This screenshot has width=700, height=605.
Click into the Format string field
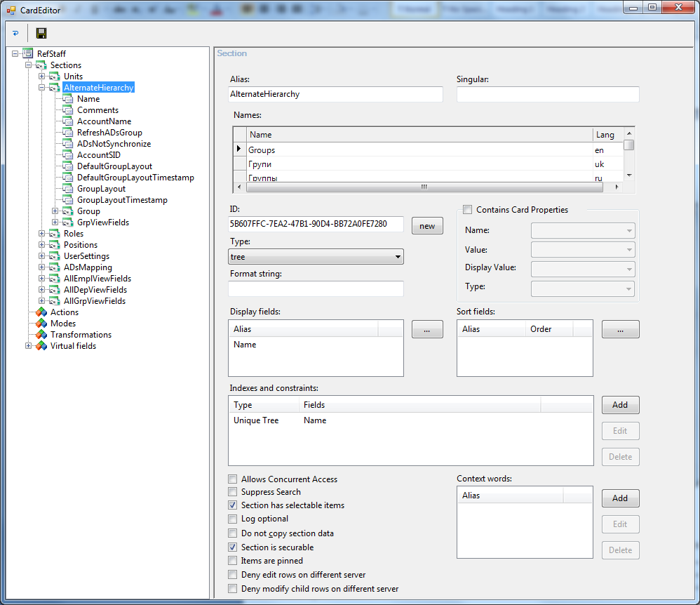pyautogui.click(x=316, y=288)
